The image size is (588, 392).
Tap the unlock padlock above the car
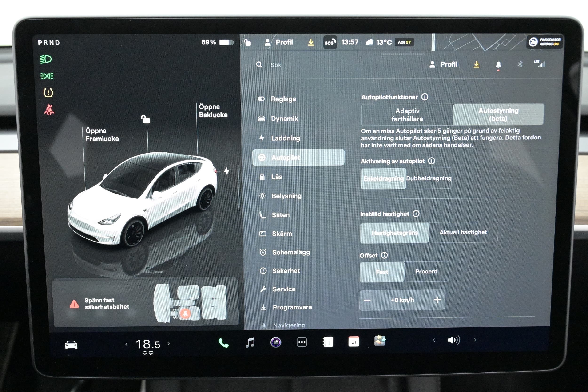pyautogui.click(x=146, y=119)
